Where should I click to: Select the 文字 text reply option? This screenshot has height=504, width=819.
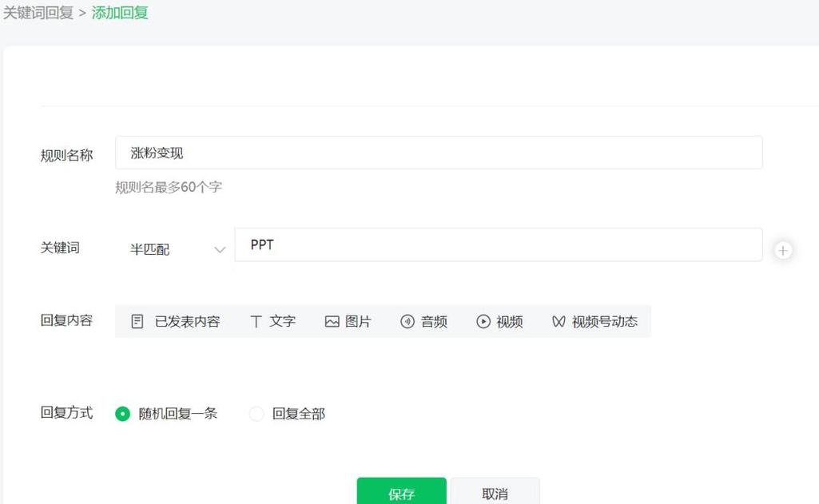(272, 321)
